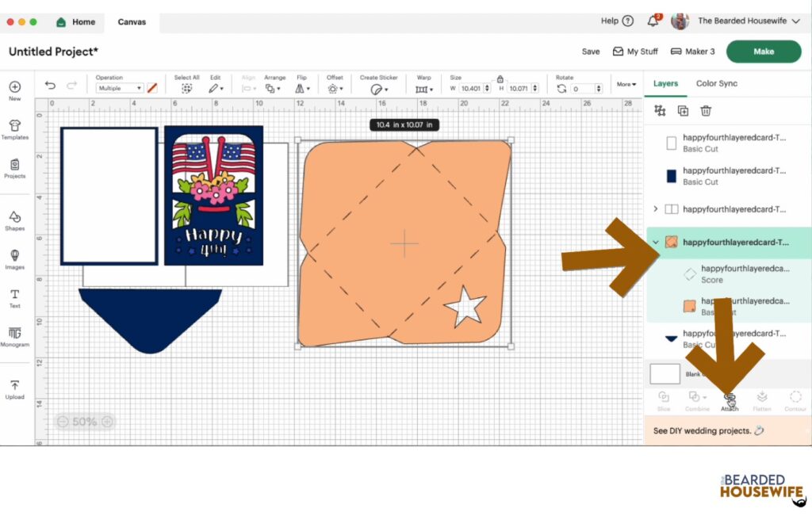Delete selected layer with trash icon

click(x=705, y=111)
